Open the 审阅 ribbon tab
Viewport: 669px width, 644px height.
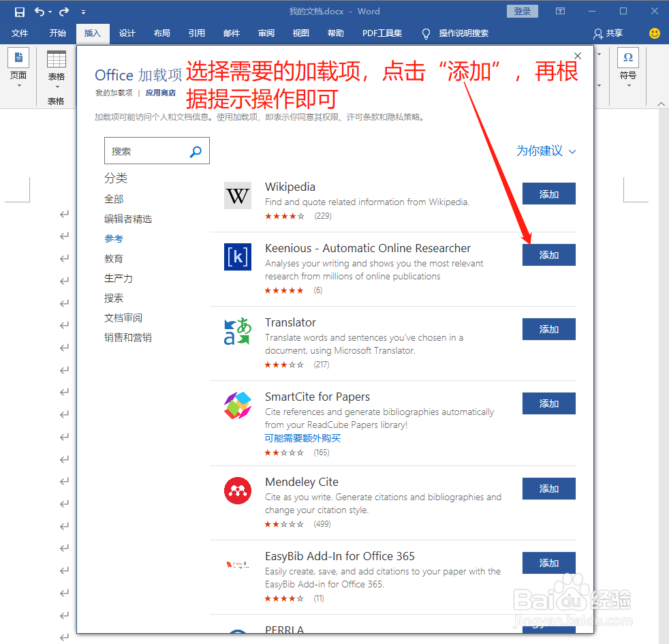pos(266,33)
